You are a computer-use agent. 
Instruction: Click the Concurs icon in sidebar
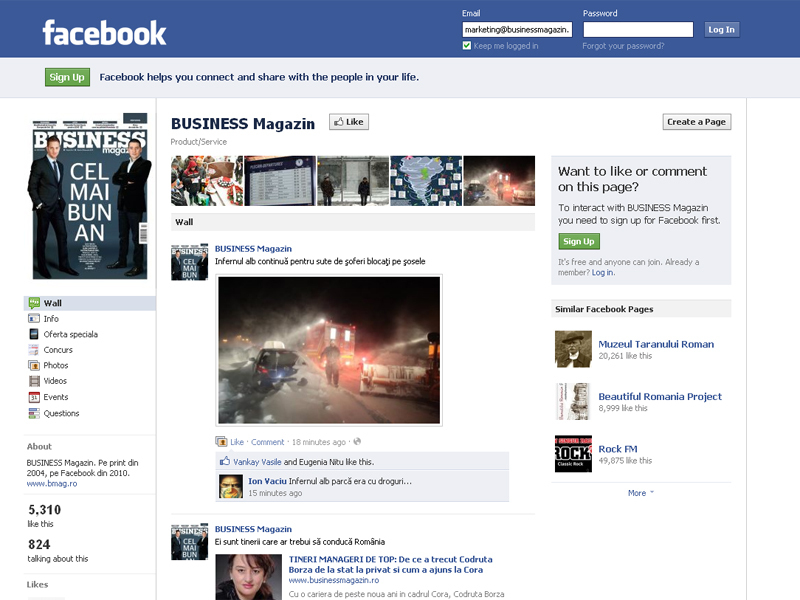point(34,349)
